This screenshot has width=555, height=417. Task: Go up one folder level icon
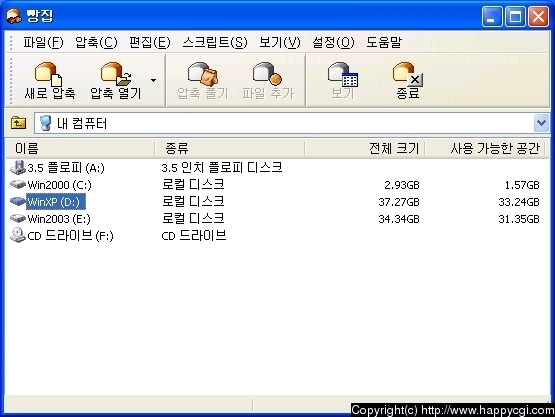coord(18,123)
